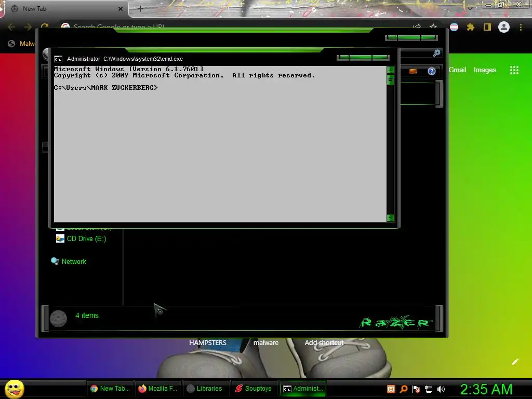Click the 2:35 AM clock
This screenshot has height=399, width=532.
(486, 389)
